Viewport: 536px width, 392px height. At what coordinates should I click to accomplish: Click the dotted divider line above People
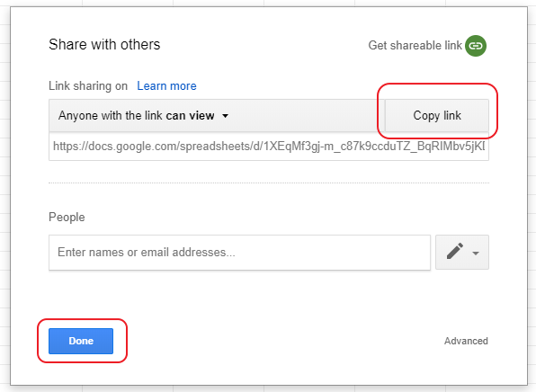click(x=269, y=183)
